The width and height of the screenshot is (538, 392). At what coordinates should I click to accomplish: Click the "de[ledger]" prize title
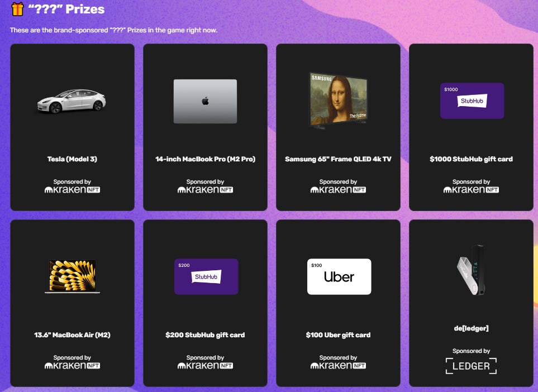[x=471, y=328]
